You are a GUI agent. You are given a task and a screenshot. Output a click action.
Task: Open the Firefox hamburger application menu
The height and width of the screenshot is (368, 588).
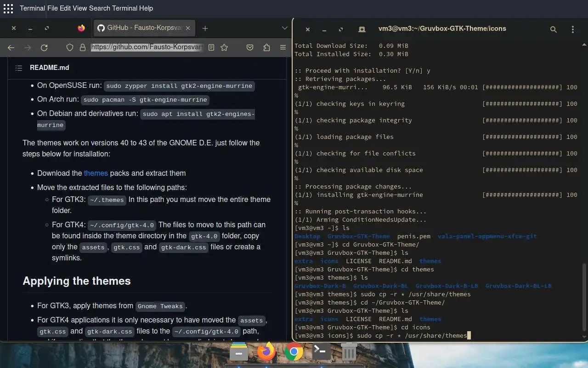[283, 47]
